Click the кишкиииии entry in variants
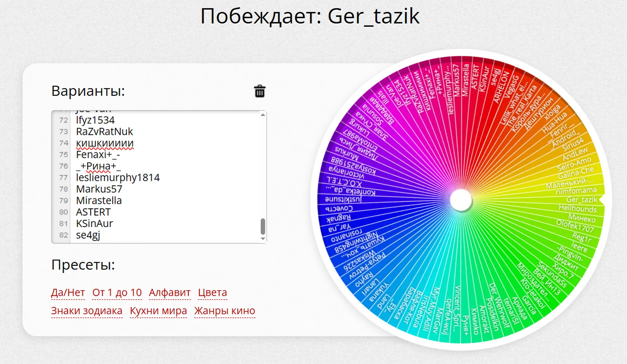Image resolution: width=627 pixels, height=364 pixels. point(105,143)
